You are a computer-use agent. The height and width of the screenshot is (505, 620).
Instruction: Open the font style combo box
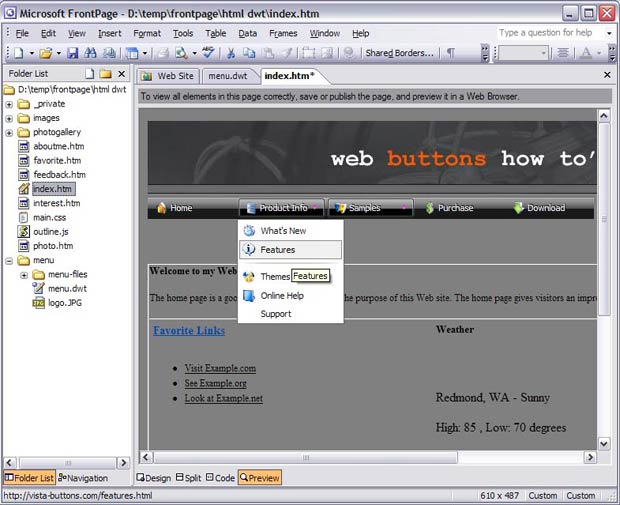click(523, 53)
